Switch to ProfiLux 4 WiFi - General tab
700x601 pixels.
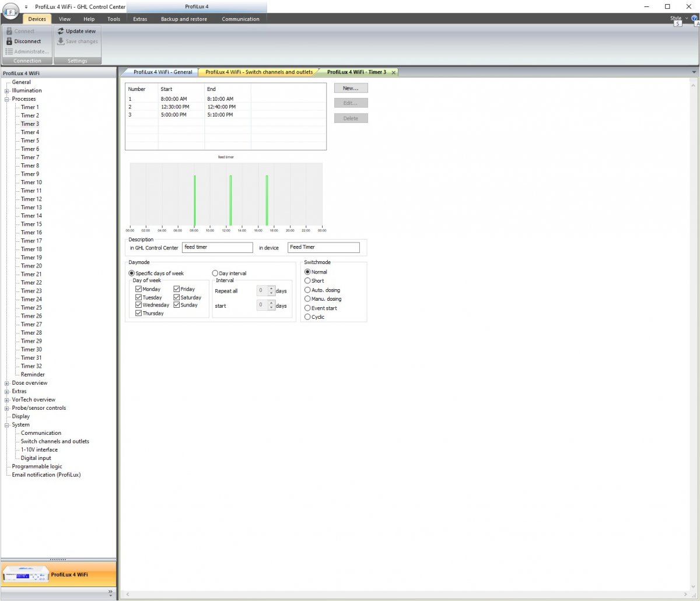(163, 72)
